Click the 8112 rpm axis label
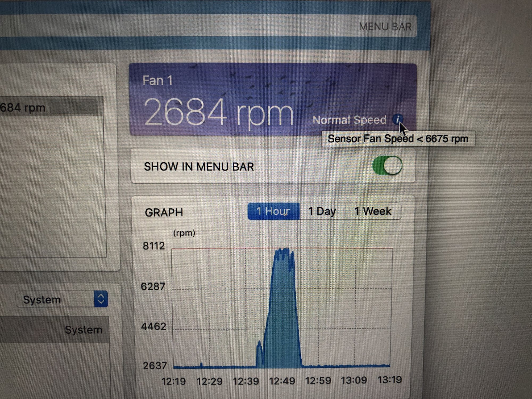 pyautogui.click(x=154, y=246)
